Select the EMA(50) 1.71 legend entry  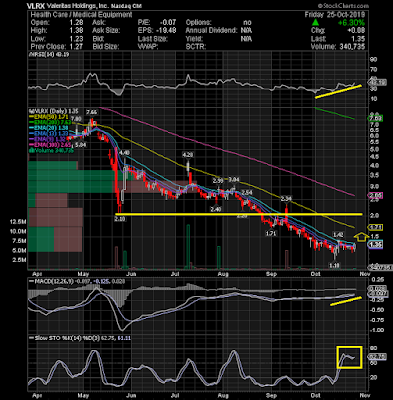pos(49,117)
